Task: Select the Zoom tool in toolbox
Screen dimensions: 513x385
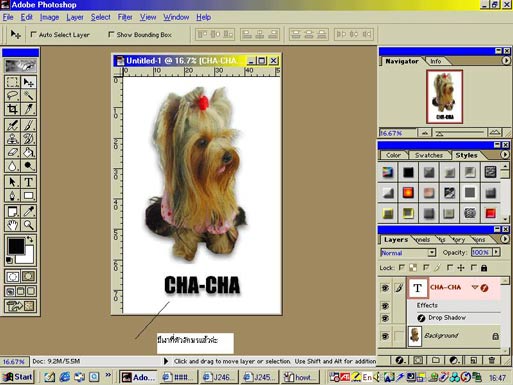Action: 28,225
